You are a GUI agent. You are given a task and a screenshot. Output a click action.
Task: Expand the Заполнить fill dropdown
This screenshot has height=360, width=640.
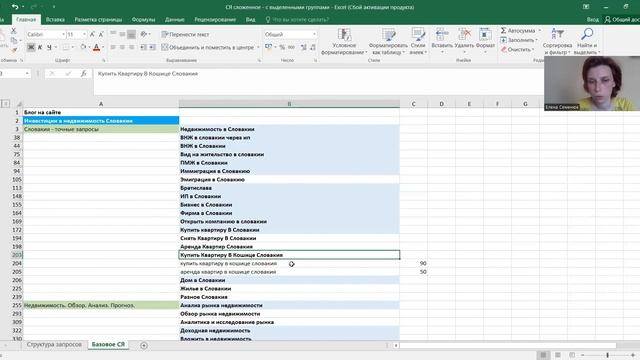(x=536, y=40)
